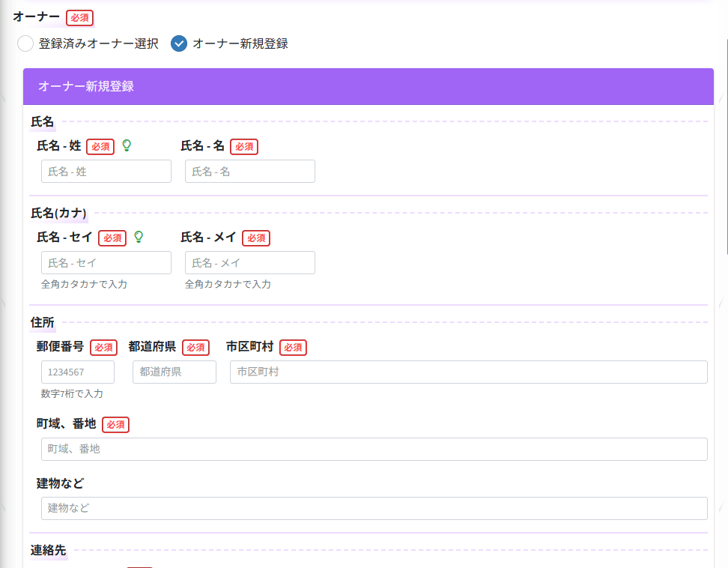This screenshot has width=728, height=568.
Task: Click the 都道府県 prefecture field
Action: [x=175, y=372]
